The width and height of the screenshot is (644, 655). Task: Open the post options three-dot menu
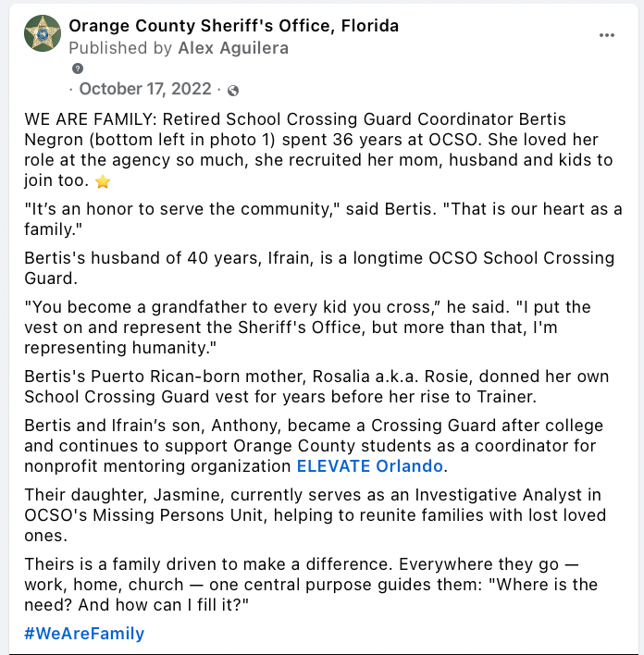click(607, 35)
